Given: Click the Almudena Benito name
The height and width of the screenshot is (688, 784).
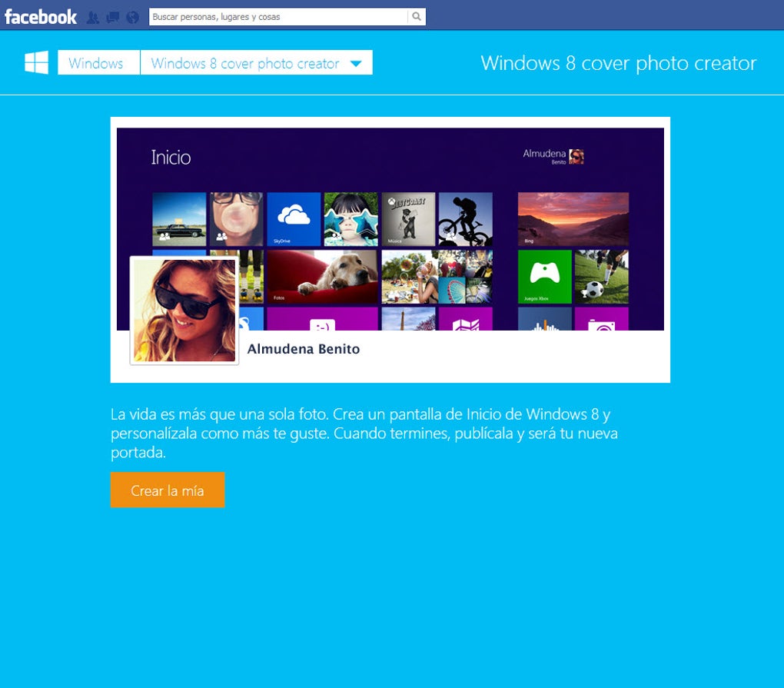Looking at the screenshot, I should click(304, 349).
